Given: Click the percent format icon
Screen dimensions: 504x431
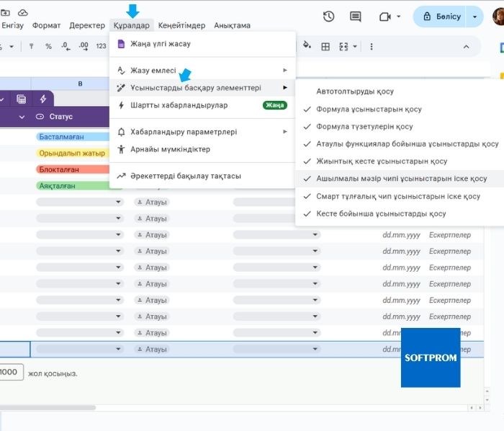Looking at the screenshot, I should click(48, 46).
